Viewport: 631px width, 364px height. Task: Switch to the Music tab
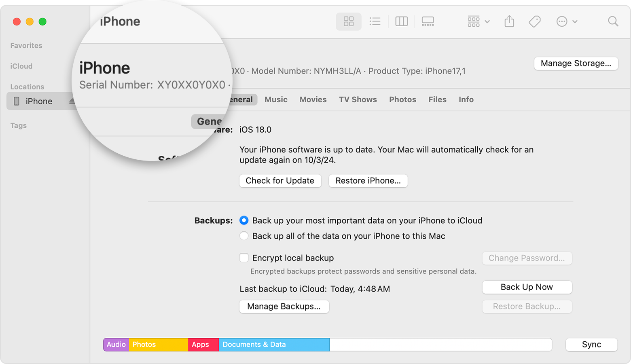click(276, 99)
